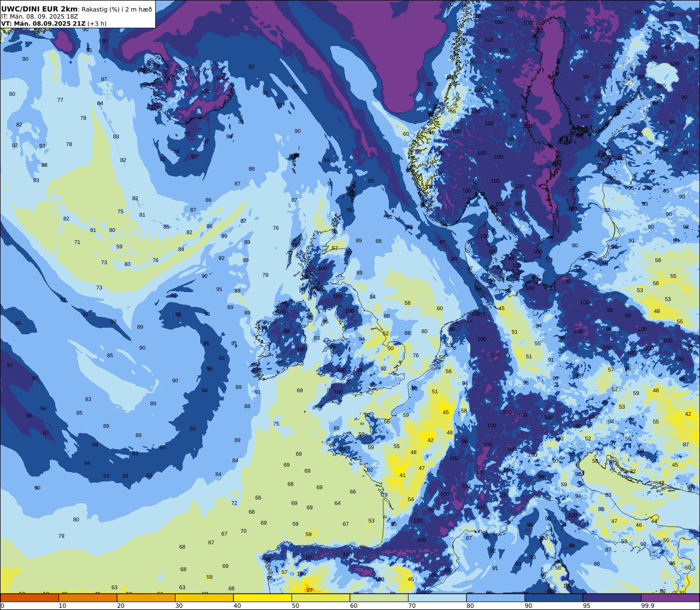Image resolution: width=700 pixels, height=610 pixels.
Task: Click the 95–99.9 navy legend swatch
Action: [612, 597]
